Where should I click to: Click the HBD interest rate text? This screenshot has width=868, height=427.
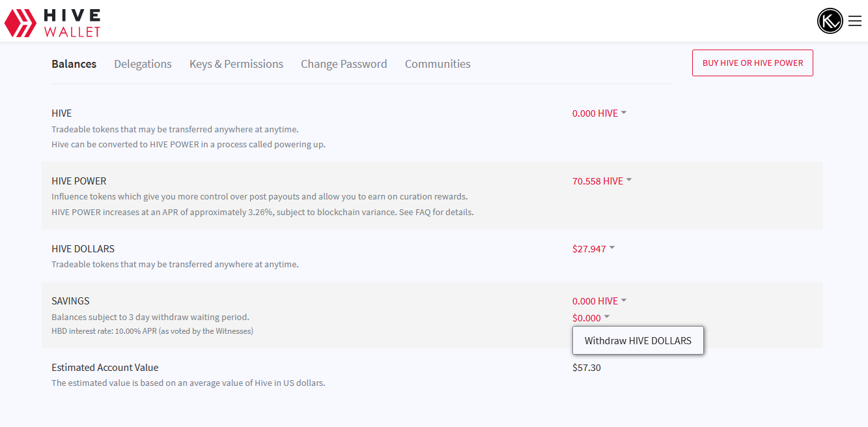click(x=152, y=331)
